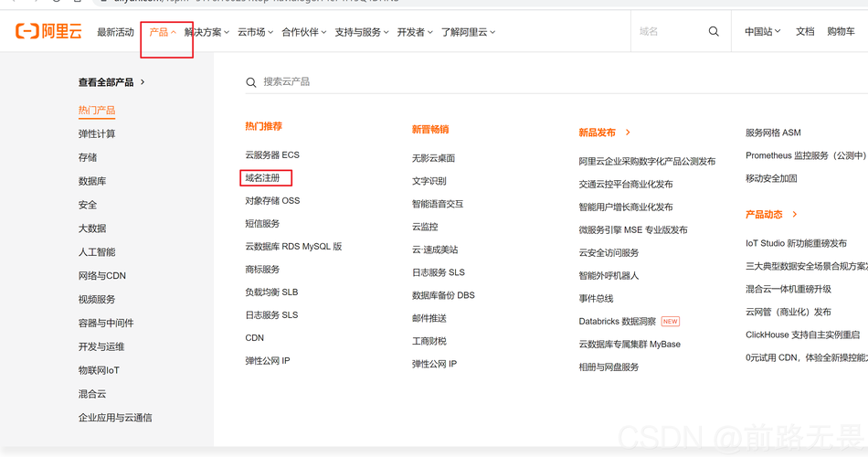868x457 pixels.
Task: Select the 大数据 category
Action: point(92,228)
